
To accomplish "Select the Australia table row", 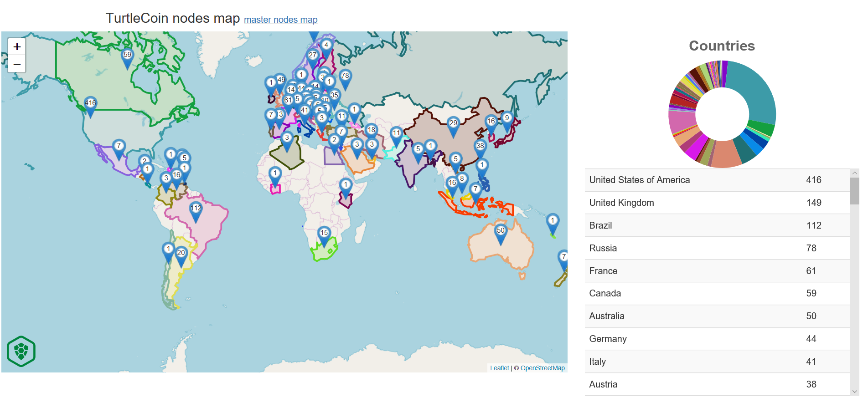I will [x=717, y=316].
